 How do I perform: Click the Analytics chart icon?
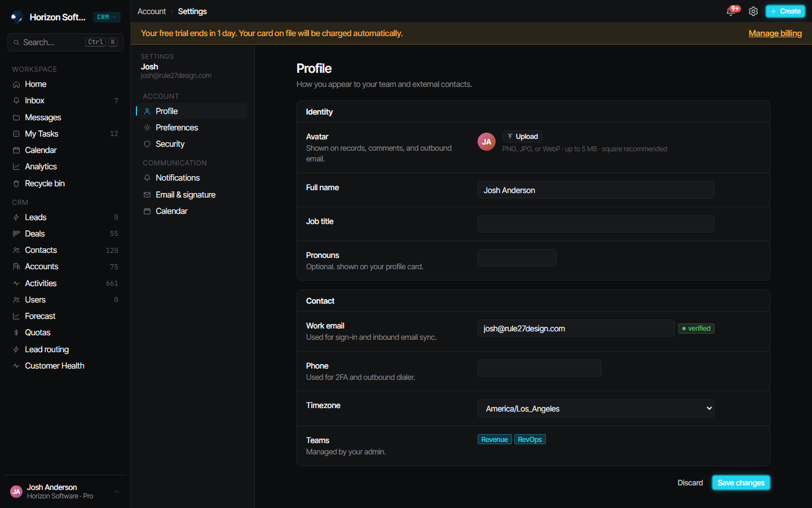tap(16, 167)
